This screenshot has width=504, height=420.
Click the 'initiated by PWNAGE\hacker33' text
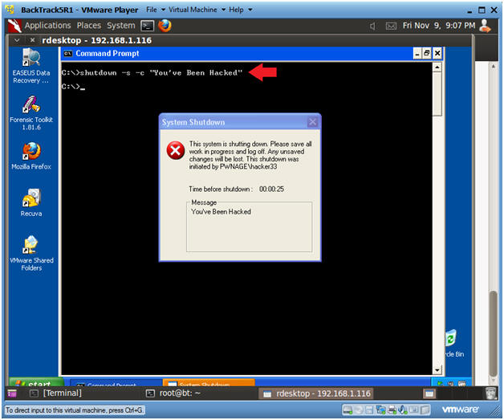coord(233,166)
